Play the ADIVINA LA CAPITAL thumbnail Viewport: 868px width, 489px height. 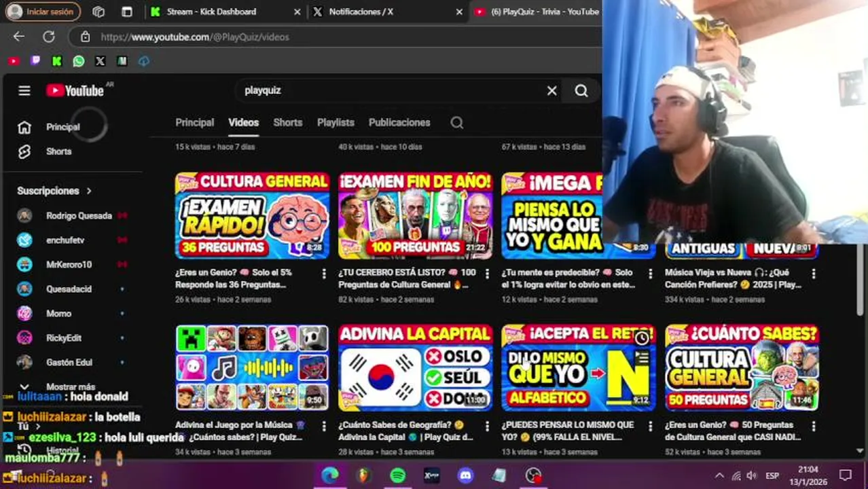coord(415,368)
